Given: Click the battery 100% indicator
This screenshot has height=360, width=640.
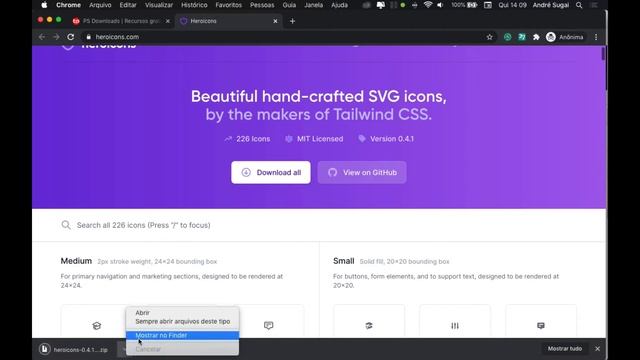Looking at the screenshot, I should 464,5.
